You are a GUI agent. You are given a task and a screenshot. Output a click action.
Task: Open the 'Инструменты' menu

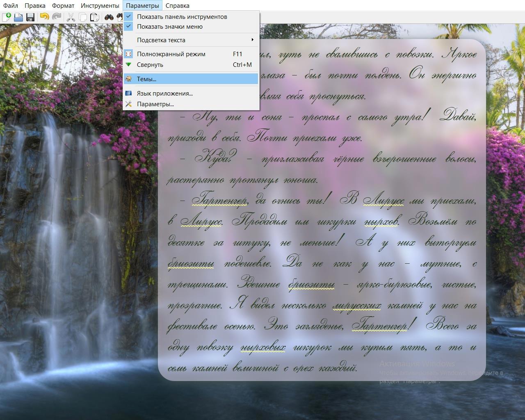click(x=100, y=6)
